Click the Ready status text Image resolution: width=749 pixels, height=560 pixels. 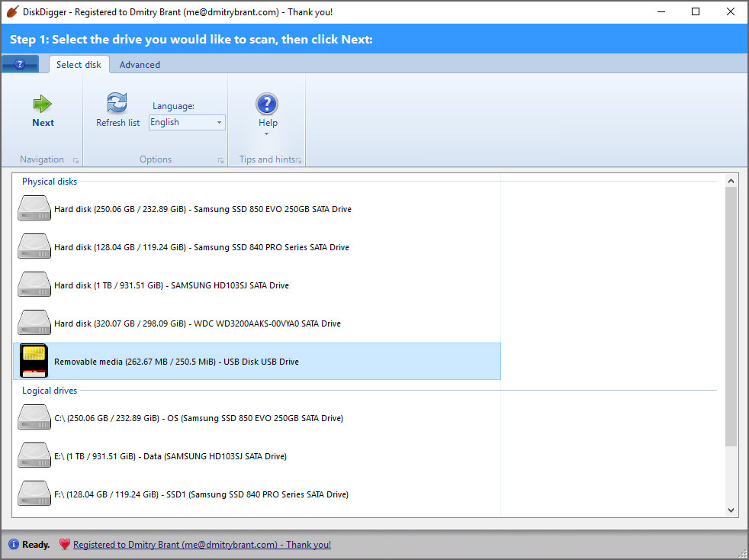point(36,545)
